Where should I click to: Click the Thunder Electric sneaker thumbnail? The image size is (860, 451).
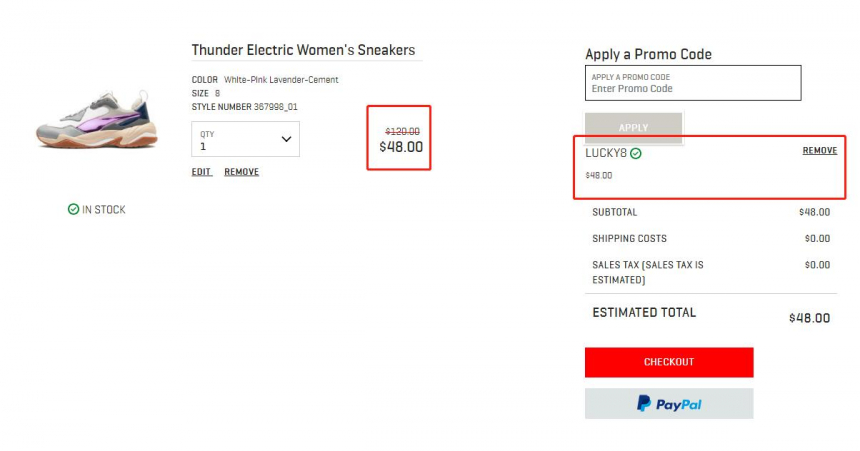[97, 120]
